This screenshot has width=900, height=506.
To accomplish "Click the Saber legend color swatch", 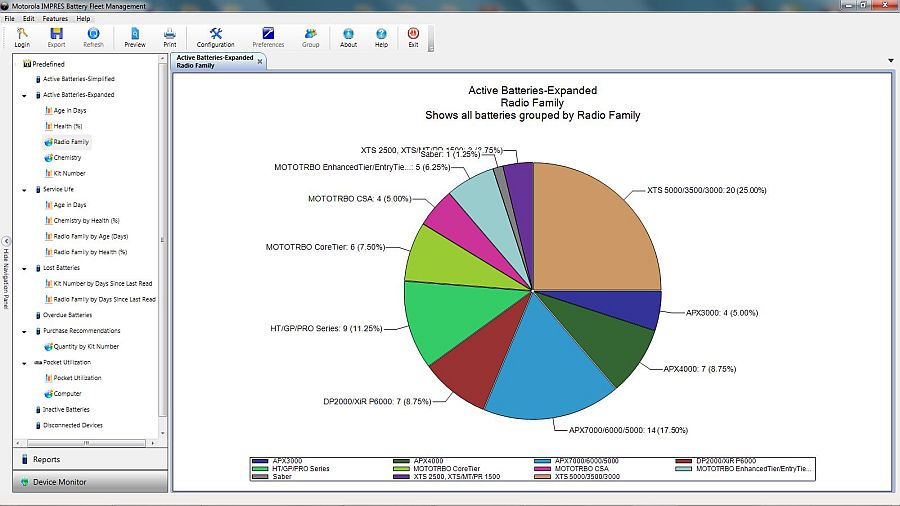I will 260,477.
